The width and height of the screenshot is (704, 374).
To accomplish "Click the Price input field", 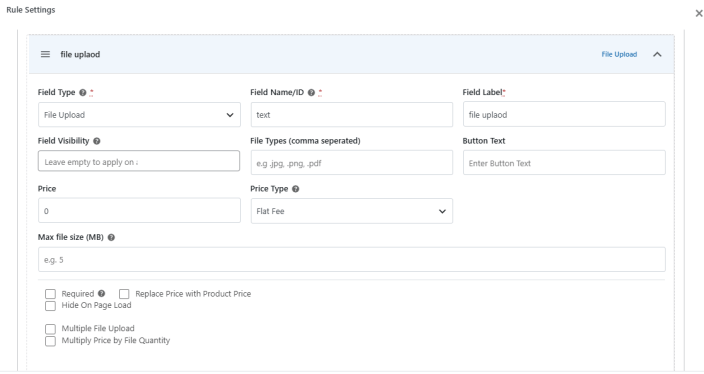I will [139, 211].
